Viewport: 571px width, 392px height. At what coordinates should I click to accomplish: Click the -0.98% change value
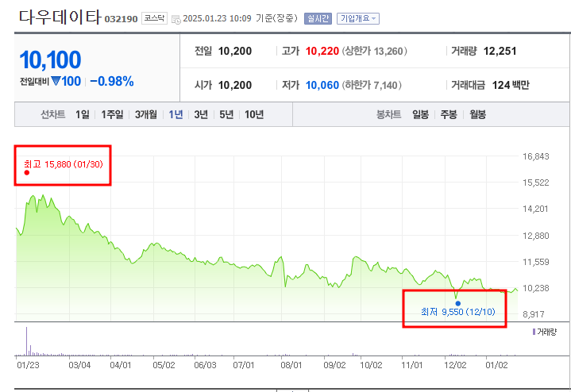pos(112,82)
